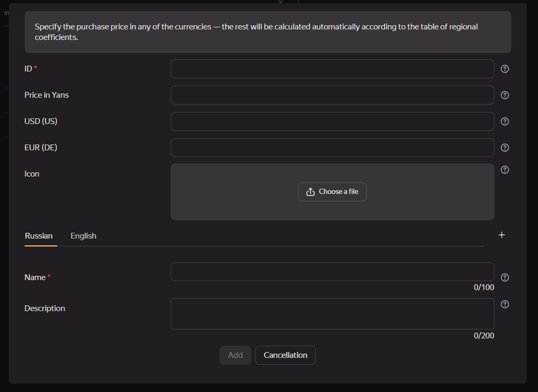Switch to the Russian language tab
538x392 pixels.
pyautogui.click(x=39, y=236)
